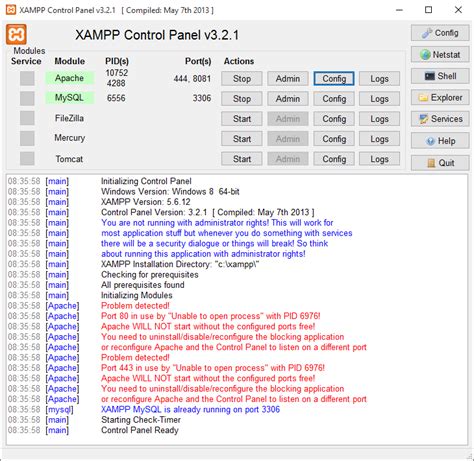Stop the Apache module

242,79
